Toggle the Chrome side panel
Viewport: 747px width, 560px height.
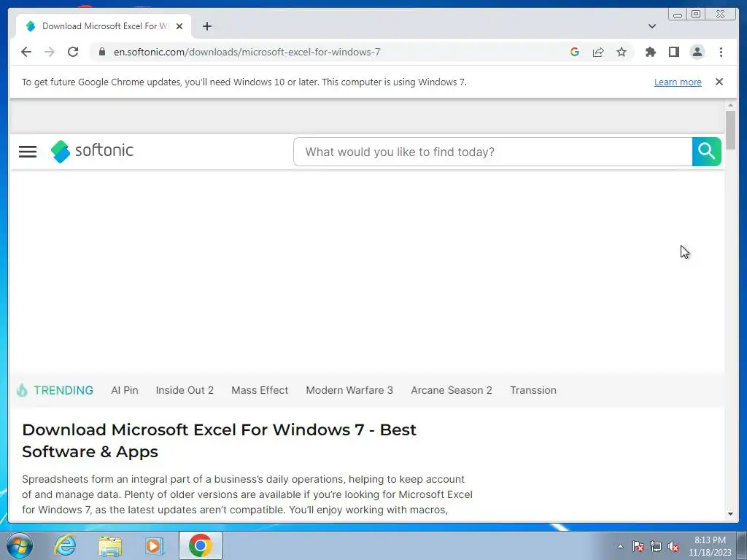click(x=673, y=52)
